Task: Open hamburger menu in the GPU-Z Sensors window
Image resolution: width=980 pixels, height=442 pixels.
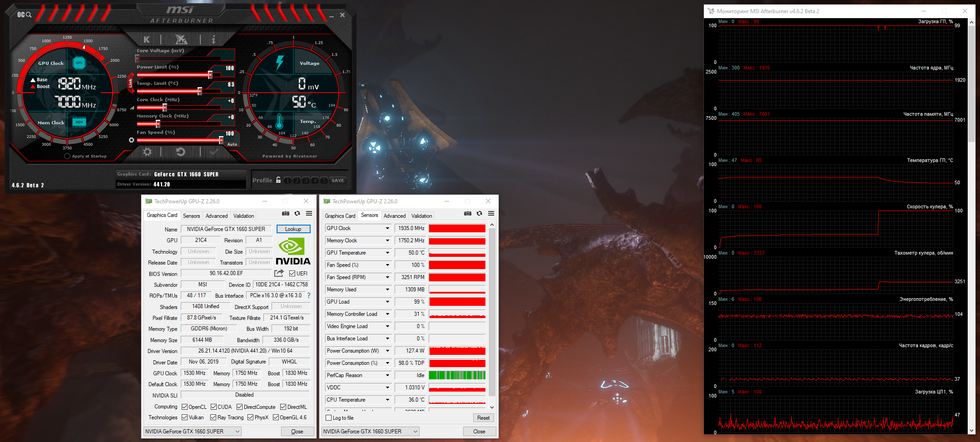Action: (491, 213)
